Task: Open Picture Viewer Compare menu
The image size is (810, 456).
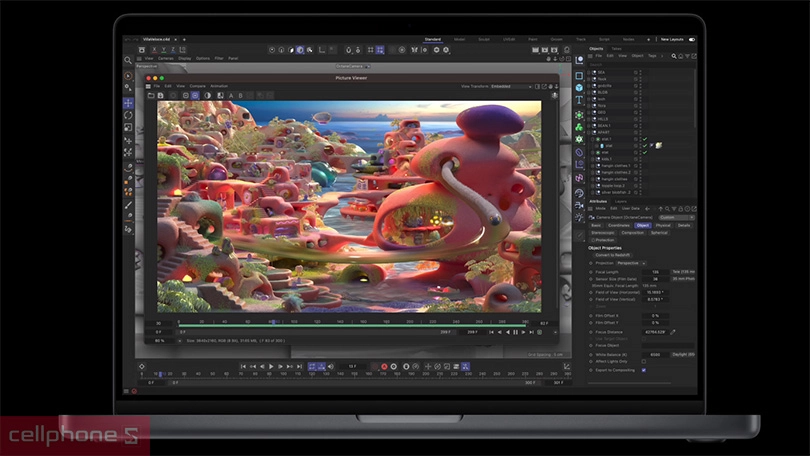Action: coord(197,86)
